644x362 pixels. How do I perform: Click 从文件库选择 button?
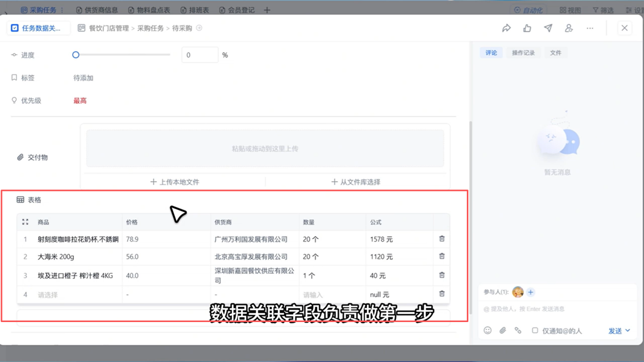(x=356, y=182)
